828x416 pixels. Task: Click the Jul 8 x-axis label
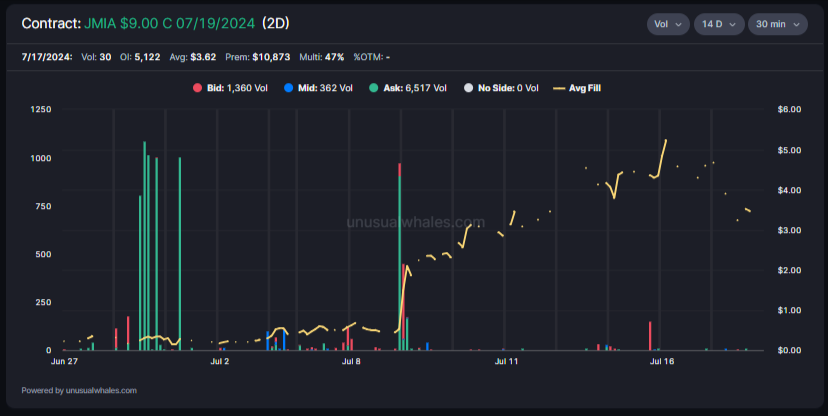(351, 362)
